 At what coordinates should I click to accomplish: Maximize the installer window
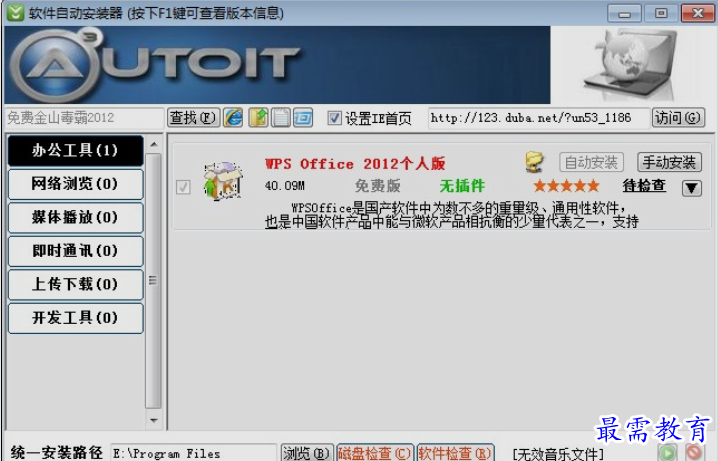[661, 13]
